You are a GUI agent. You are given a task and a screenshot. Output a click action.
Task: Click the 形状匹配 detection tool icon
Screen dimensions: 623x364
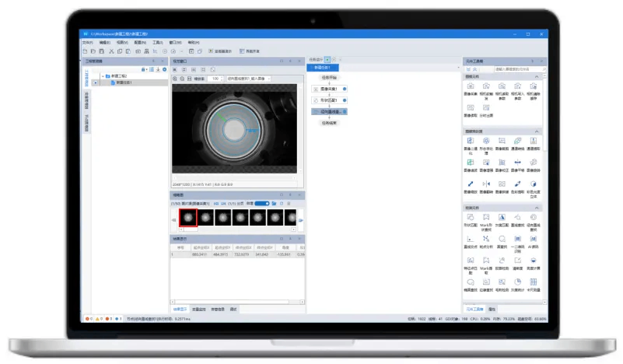470,217
